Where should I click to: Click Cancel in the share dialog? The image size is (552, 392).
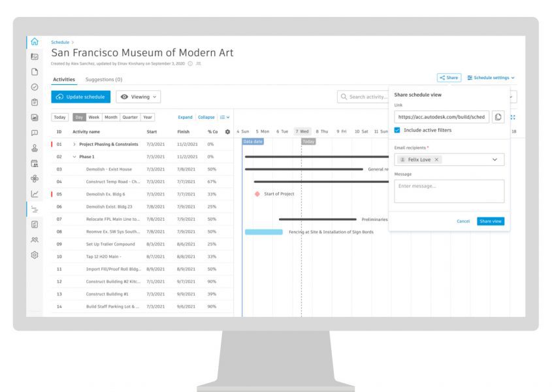click(463, 221)
